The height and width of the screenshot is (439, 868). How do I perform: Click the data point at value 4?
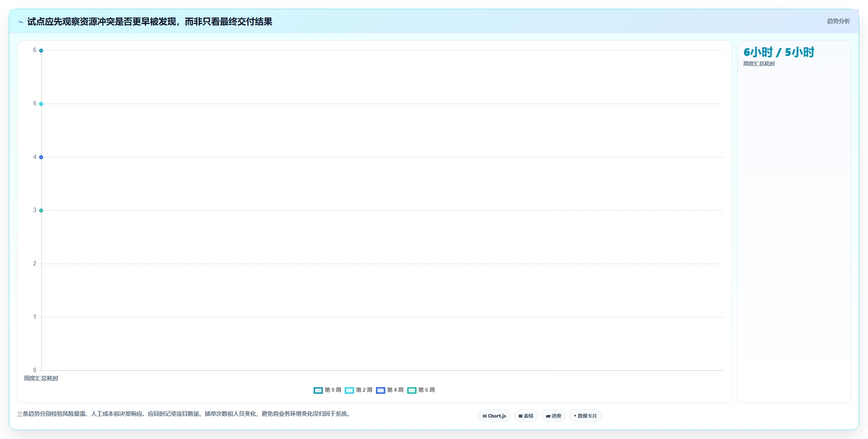(x=41, y=157)
